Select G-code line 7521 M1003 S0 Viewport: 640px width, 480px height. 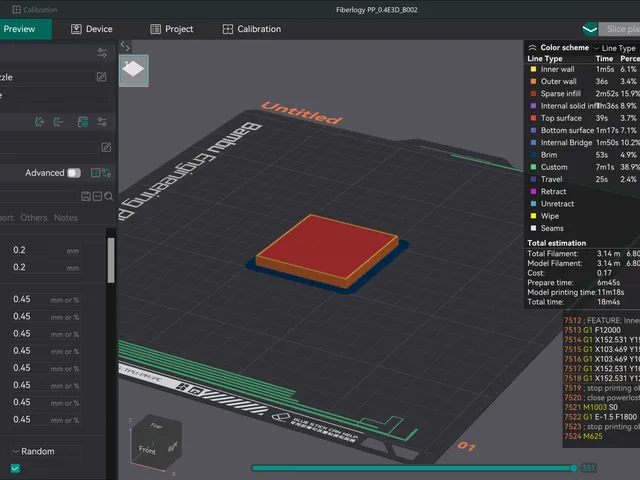coord(601,407)
